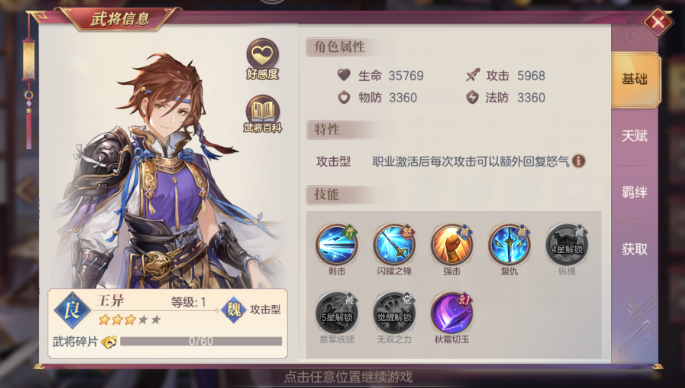The image size is (685, 388).
Task: Select the 强击 skill icon
Action: point(452,245)
